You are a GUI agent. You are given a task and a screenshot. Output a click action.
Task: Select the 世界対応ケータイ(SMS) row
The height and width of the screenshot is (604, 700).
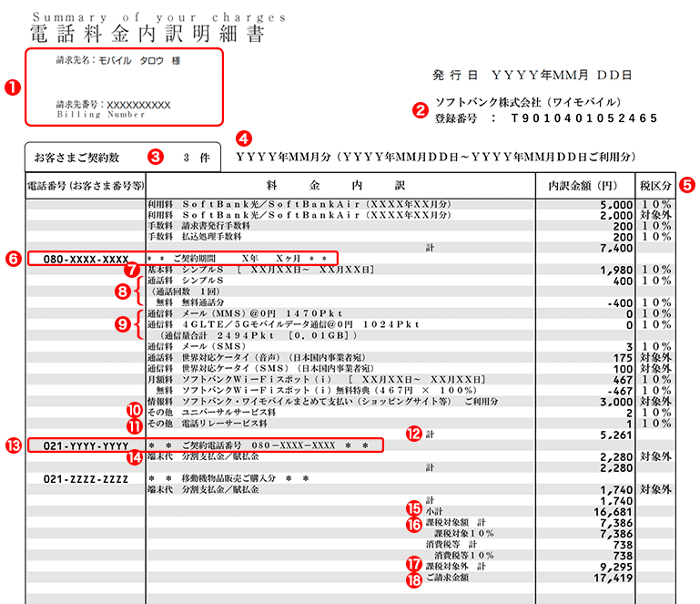(260, 368)
